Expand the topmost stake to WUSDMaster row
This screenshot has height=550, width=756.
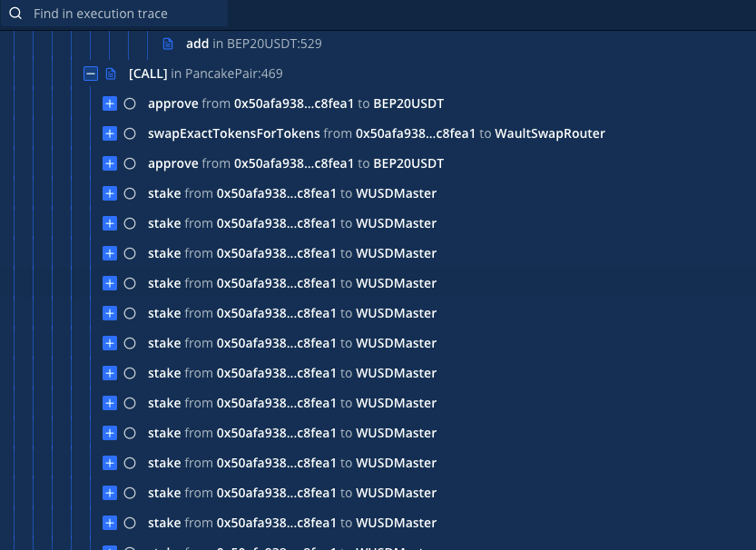(110, 193)
